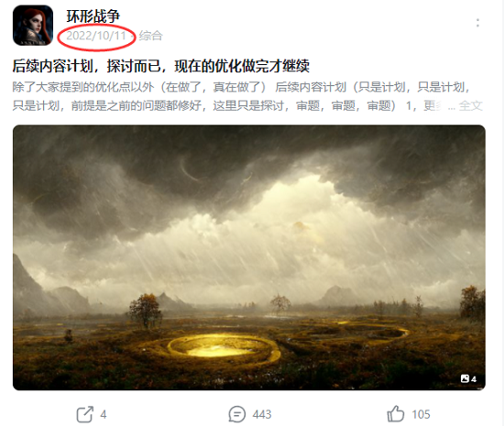Open the 环形战争 author name
The height and width of the screenshot is (426, 504).
click(93, 16)
